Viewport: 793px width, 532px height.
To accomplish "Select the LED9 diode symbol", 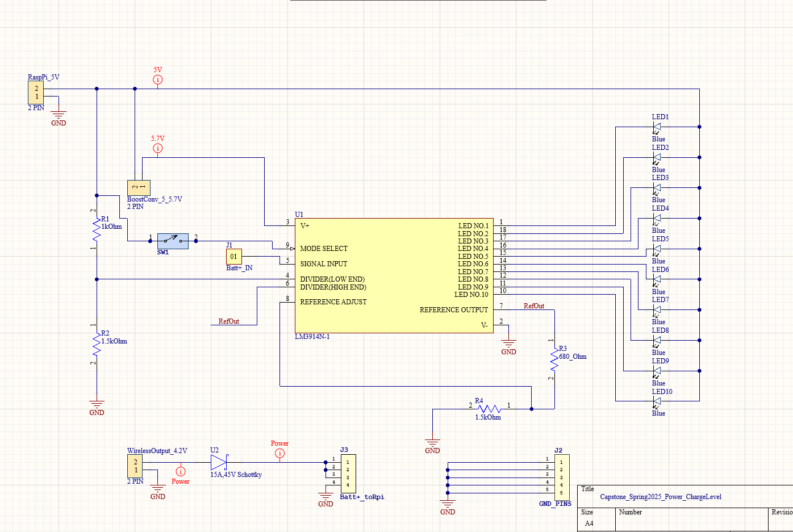I will click(x=657, y=371).
